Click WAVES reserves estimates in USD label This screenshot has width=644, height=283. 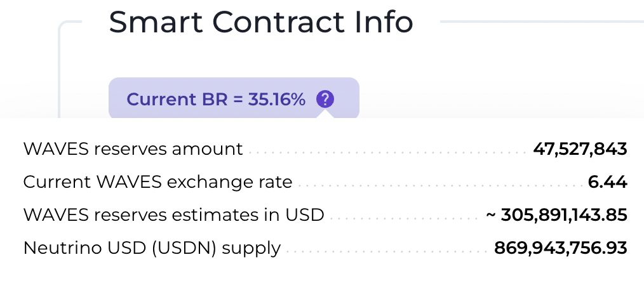point(173,215)
